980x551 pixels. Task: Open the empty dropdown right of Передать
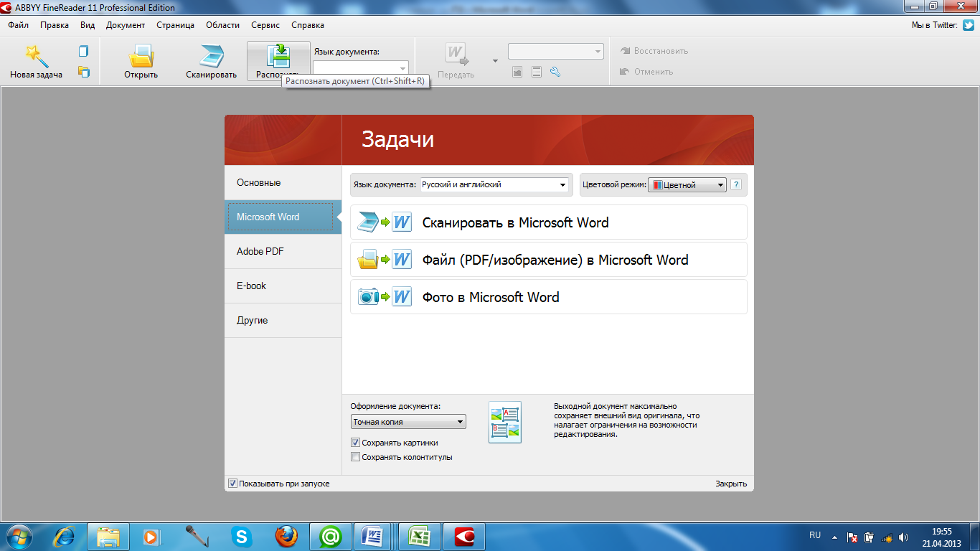point(556,52)
